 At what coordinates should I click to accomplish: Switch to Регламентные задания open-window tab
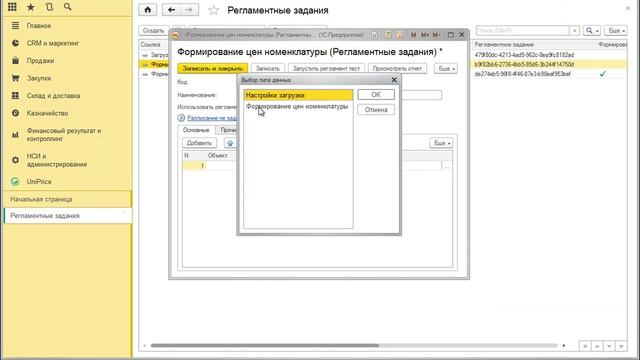[x=45, y=216]
